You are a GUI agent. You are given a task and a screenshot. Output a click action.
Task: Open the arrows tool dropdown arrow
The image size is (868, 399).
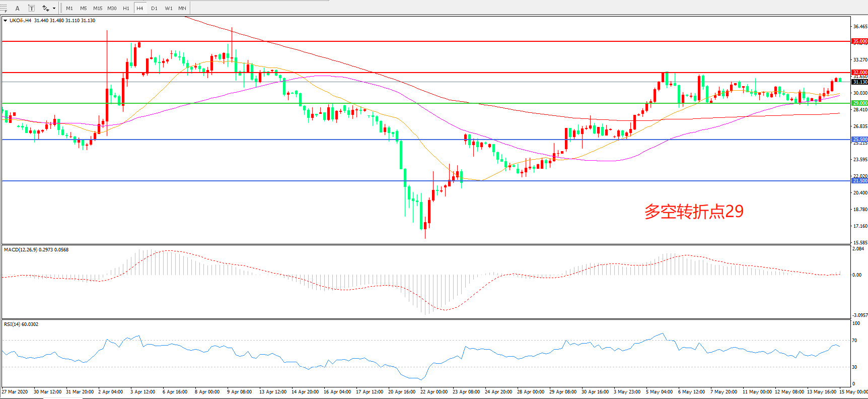pos(54,8)
